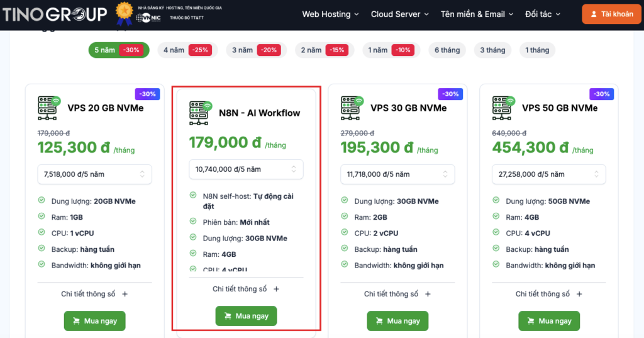The image size is (644, 338).
Task: Select the 3 tháng billing period
Action: [x=492, y=50]
